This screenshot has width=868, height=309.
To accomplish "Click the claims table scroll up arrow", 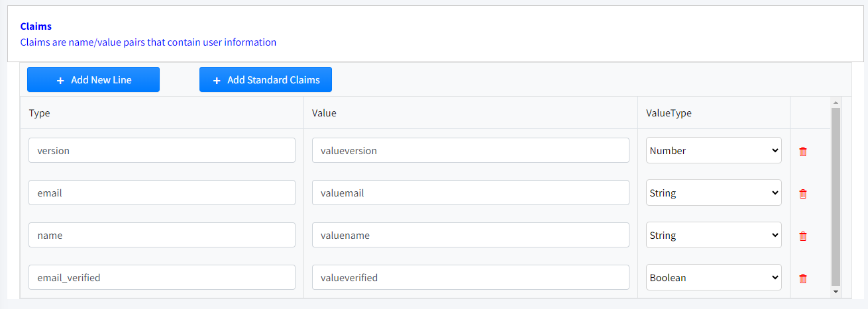I will 836,103.
